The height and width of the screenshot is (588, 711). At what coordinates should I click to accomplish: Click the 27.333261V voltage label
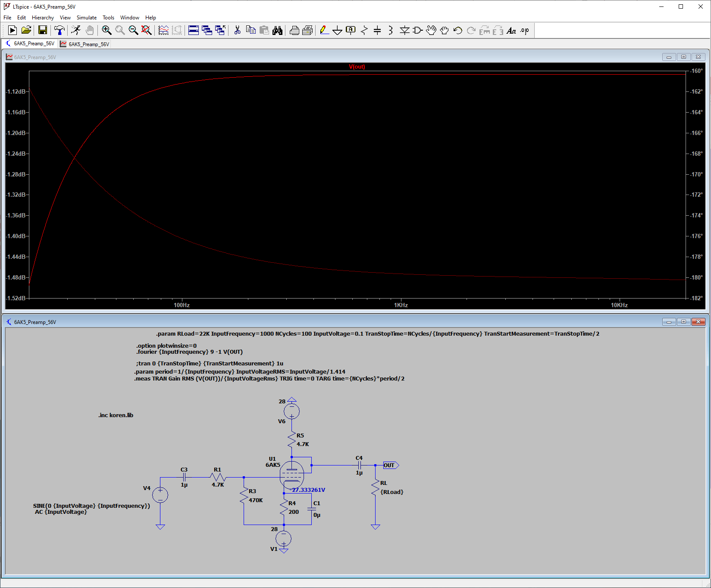(x=308, y=490)
